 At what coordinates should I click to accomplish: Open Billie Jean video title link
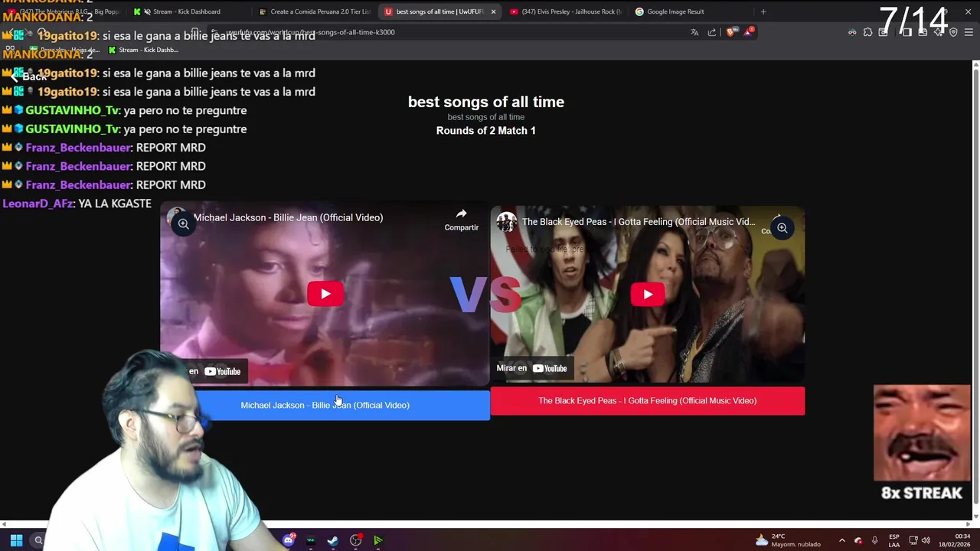tap(288, 217)
